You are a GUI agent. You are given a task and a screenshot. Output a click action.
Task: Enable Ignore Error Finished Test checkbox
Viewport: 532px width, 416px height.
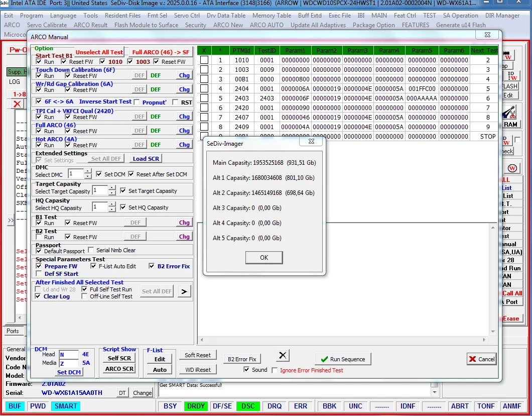coord(275,370)
